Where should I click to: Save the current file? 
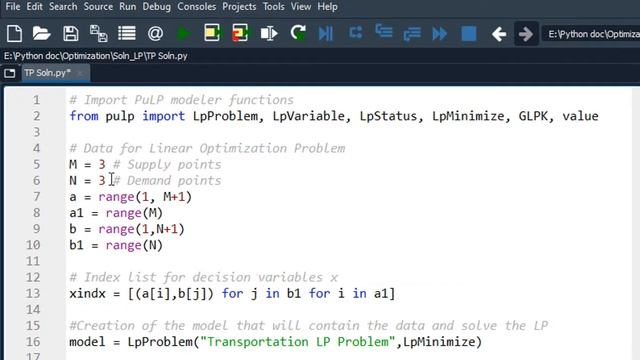point(71,33)
